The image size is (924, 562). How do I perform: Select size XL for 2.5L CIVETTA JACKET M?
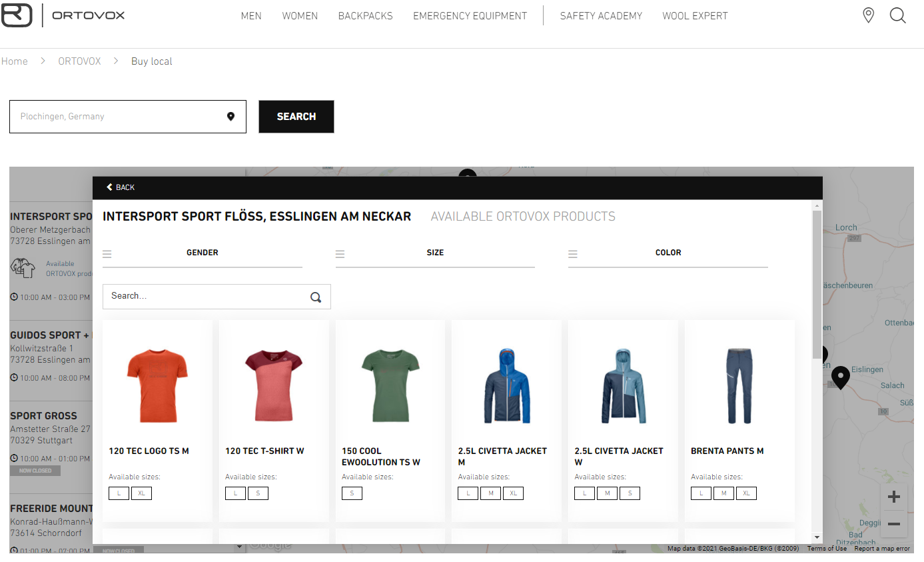click(513, 493)
